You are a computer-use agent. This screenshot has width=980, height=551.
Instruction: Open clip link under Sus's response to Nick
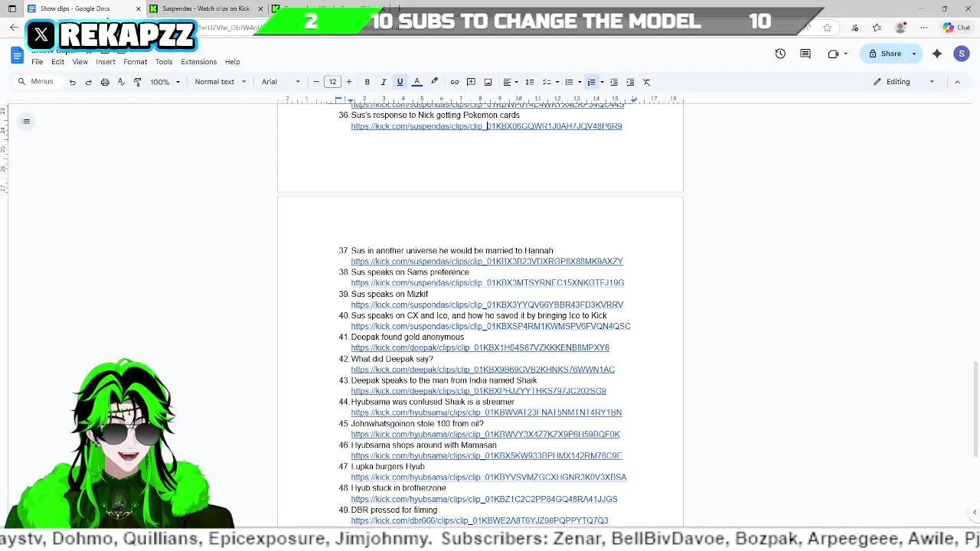pyautogui.click(x=486, y=126)
